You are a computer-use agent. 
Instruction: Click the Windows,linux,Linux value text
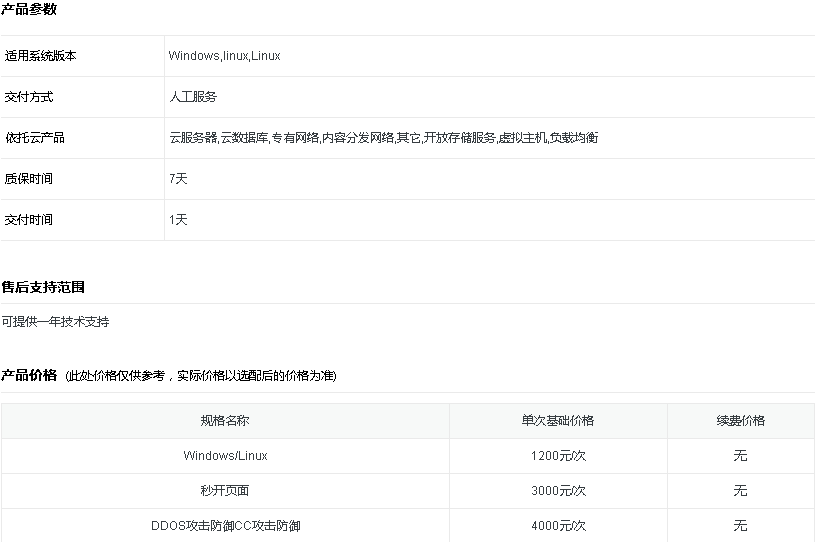tap(224, 56)
